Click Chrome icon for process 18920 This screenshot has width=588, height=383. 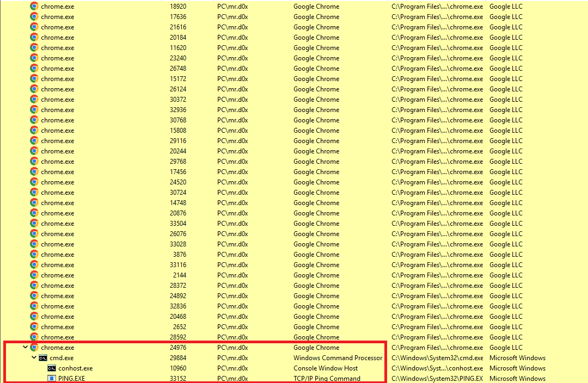point(34,7)
